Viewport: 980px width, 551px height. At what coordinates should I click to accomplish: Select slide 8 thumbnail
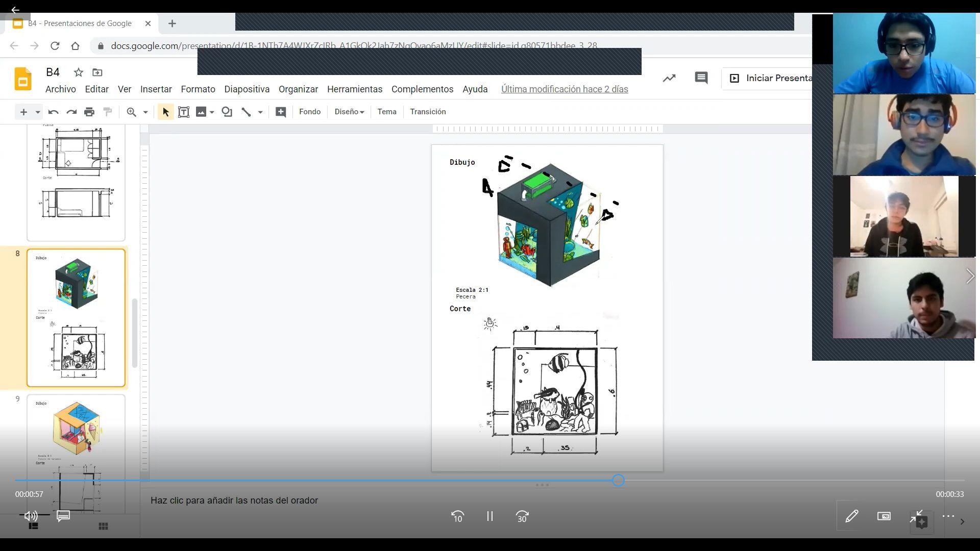click(x=76, y=318)
